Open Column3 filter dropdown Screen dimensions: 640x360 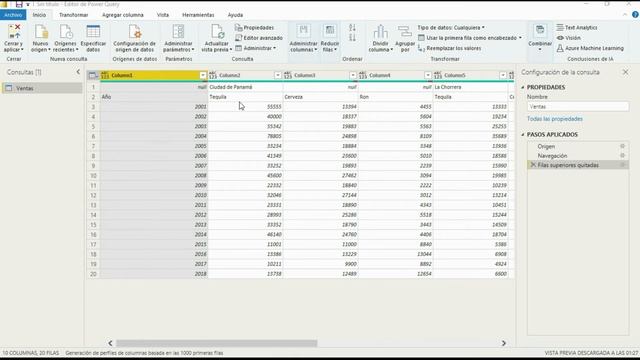coord(353,75)
